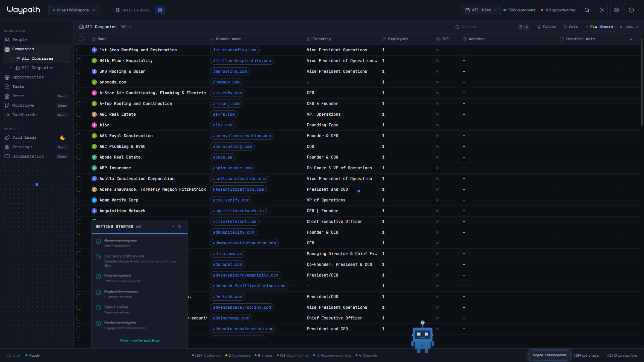Check the 1st Stop Roofing and Restoration row
Image resolution: width=644 pixels, height=362 pixels.
pyautogui.click(x=79, y=50)
